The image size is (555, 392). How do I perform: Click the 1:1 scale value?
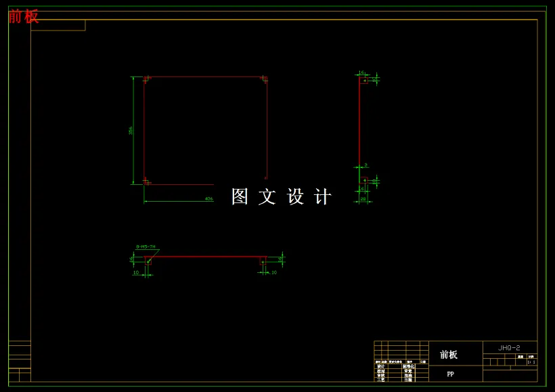pyautogui.click(x=531, y=362)
